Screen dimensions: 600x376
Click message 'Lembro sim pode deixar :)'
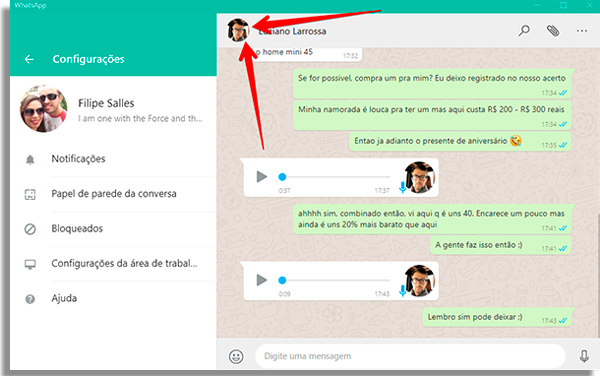[497, 317]
